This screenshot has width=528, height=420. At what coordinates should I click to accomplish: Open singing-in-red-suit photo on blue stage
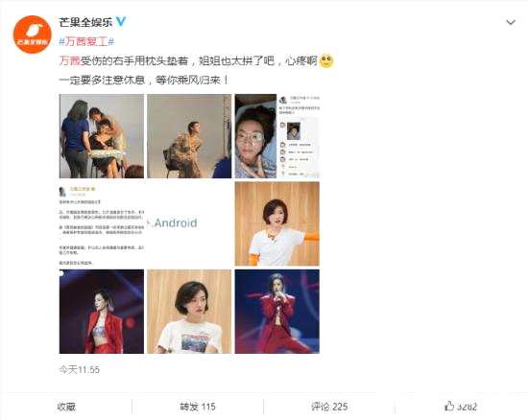tap(277, 312)
